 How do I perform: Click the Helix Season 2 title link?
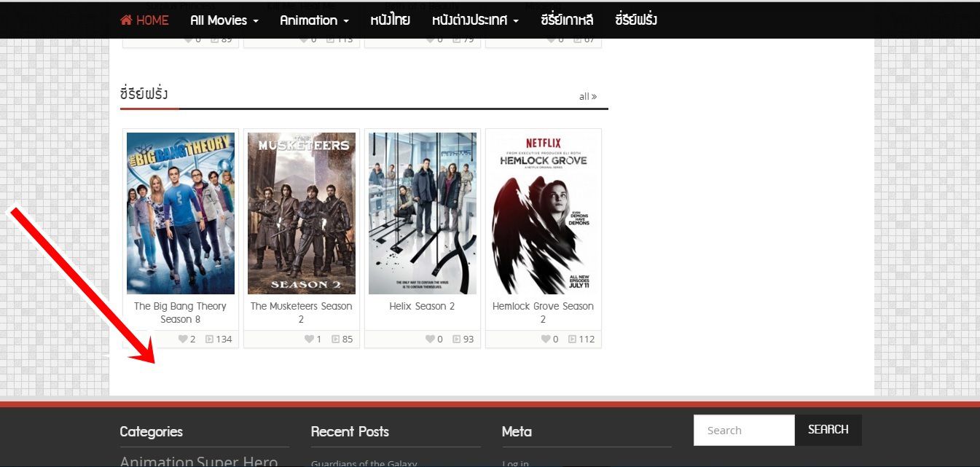coord(423,307)
